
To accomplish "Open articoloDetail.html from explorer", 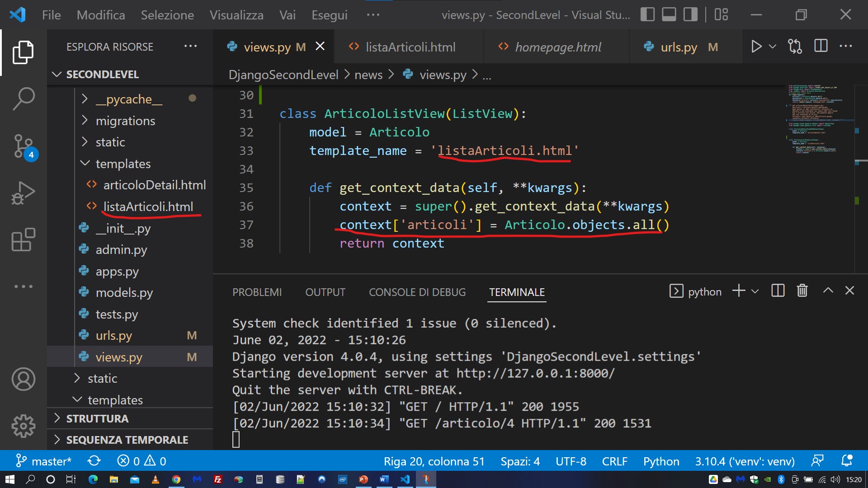I will [x=130, y=185].
